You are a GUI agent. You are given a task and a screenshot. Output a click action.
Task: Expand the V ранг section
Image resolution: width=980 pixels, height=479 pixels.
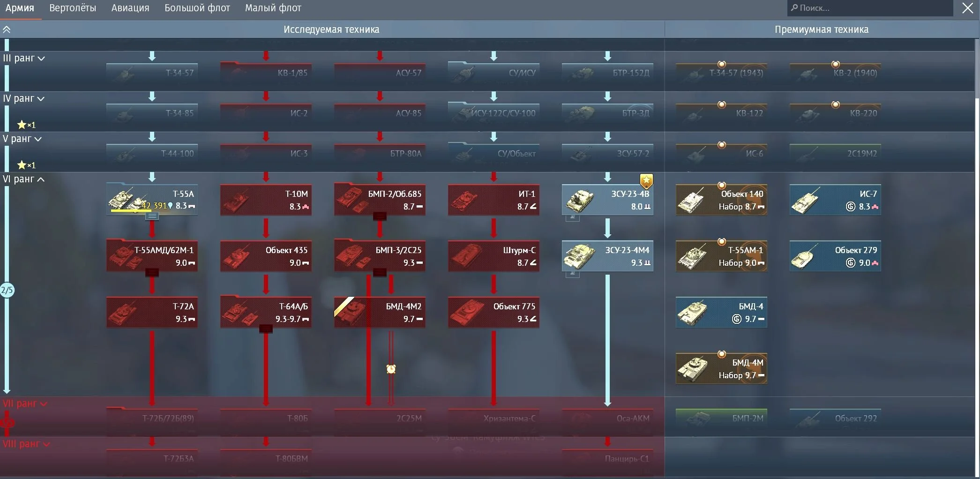(22, 139)
